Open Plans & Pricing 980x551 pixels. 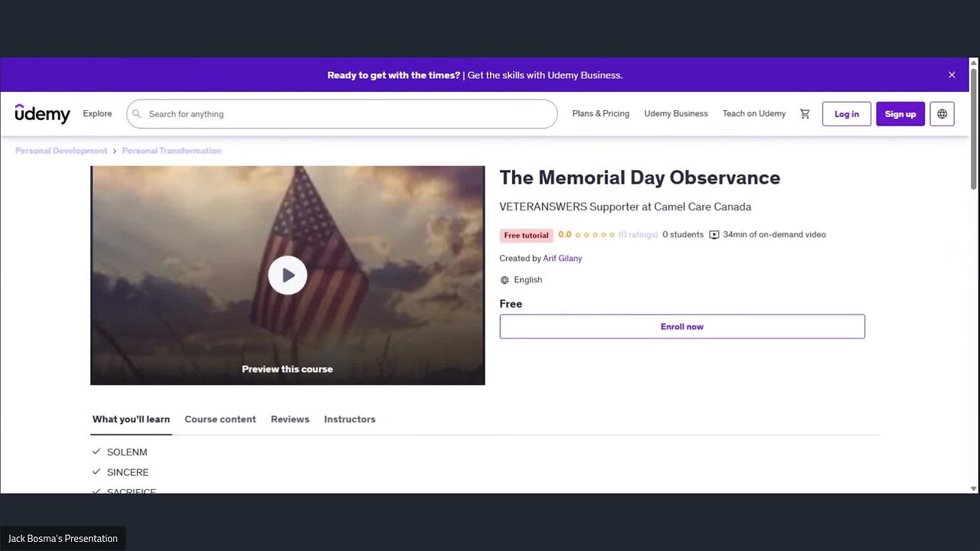[600, 113]
